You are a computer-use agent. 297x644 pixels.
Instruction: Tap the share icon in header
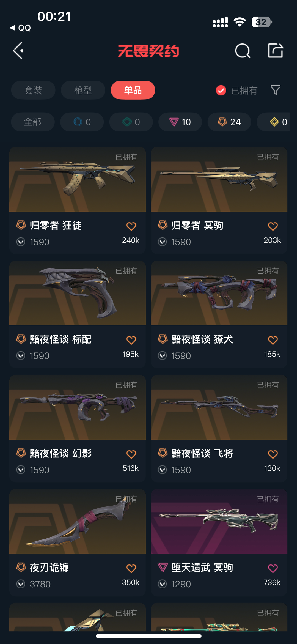pos(276,50)
